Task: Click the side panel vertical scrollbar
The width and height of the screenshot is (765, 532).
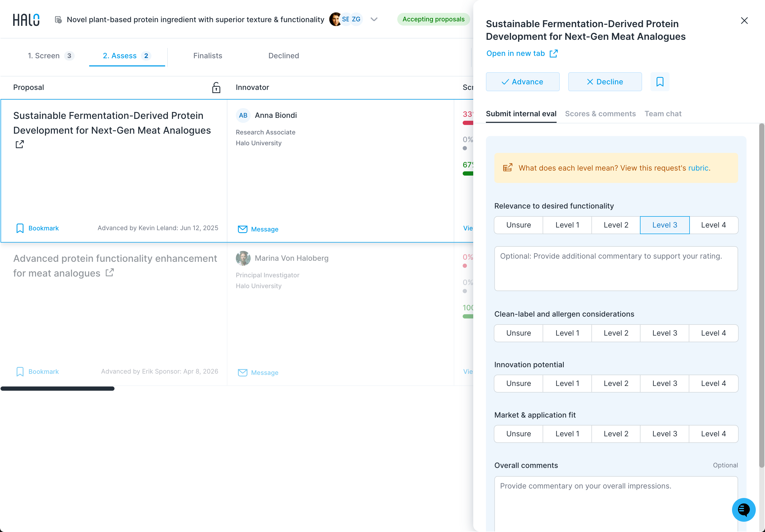Action: click(762, 295)
